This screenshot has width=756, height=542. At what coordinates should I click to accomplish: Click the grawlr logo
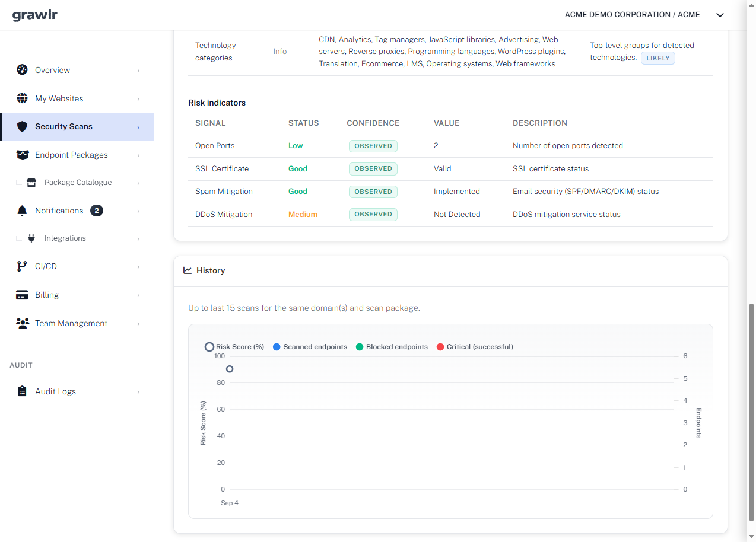[x=35, y=15]
